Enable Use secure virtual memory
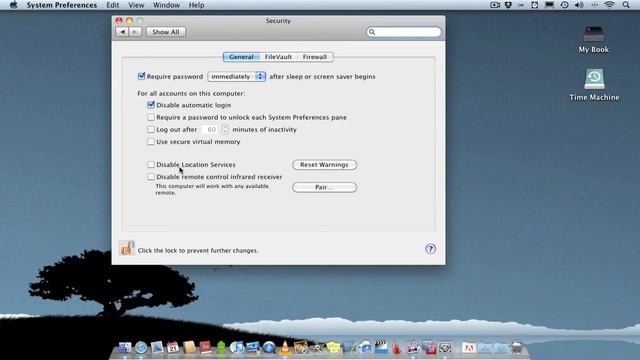Screen dimensions: 640x360 tap(151, 142)
